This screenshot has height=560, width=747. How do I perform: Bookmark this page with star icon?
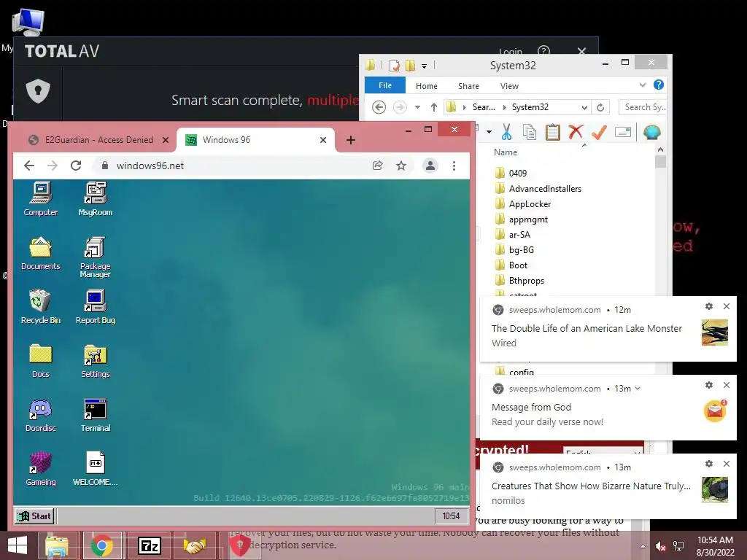click(401, 166)
